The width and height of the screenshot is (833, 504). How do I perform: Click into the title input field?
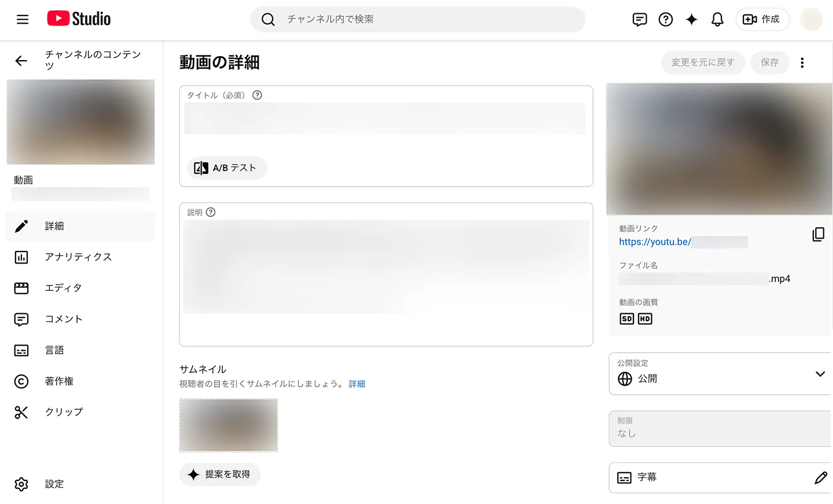tap(385, 118)
